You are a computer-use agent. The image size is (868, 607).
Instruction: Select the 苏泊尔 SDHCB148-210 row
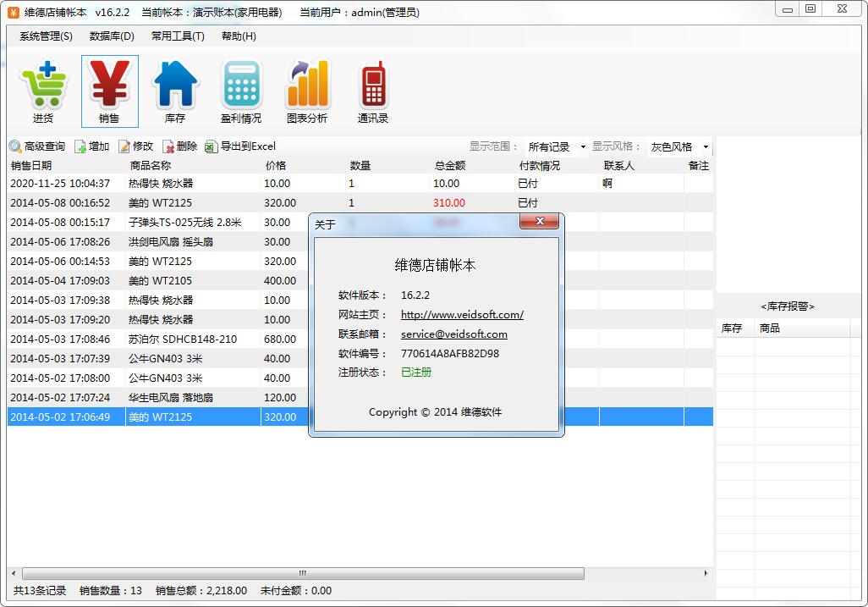[157, 339]
